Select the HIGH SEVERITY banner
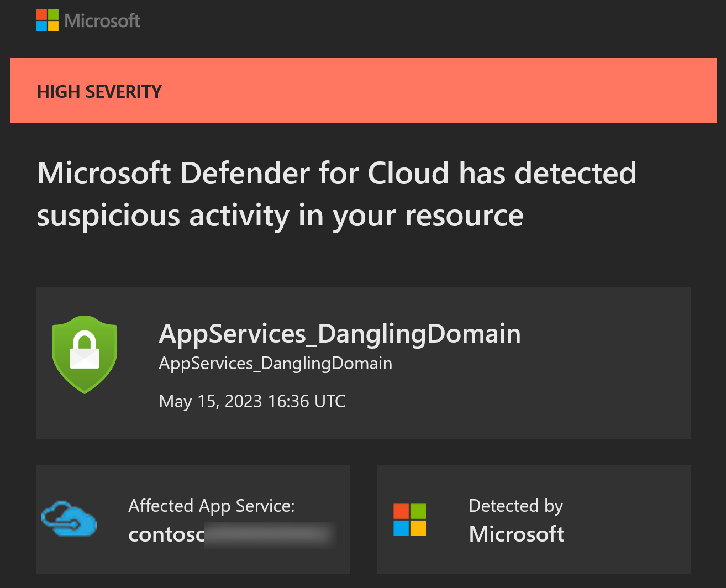 364,90
